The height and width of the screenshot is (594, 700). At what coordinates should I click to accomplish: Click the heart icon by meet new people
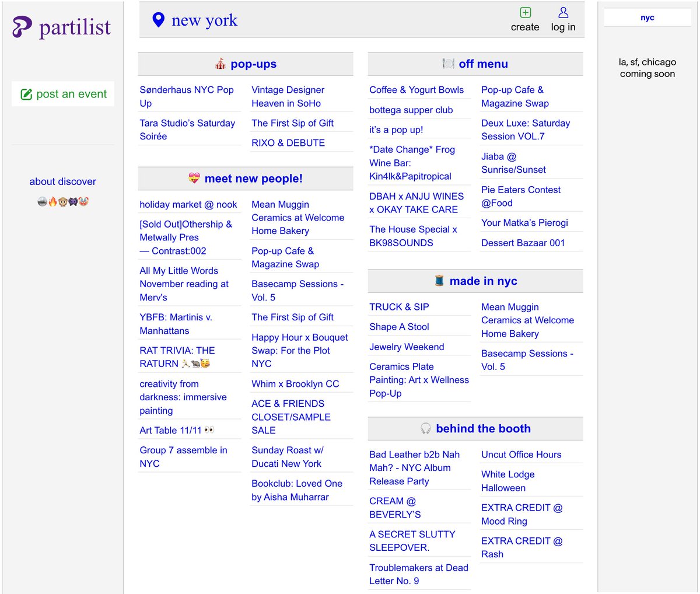pos(194,178)
